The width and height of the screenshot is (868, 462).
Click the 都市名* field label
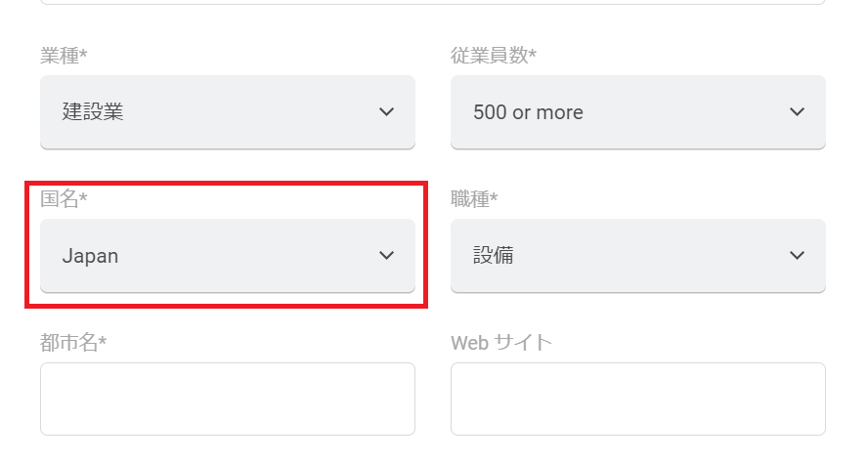click(73, 343)
